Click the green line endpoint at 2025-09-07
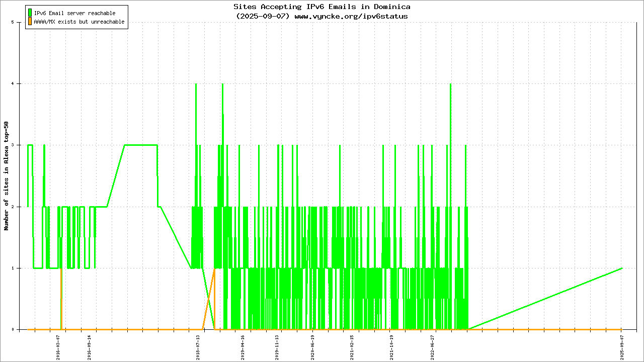Screen dimensions: 644x362 tap(622, 268)
